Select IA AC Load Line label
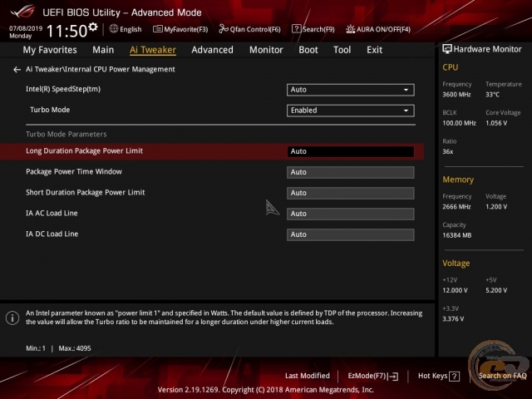 coord(52,213)
